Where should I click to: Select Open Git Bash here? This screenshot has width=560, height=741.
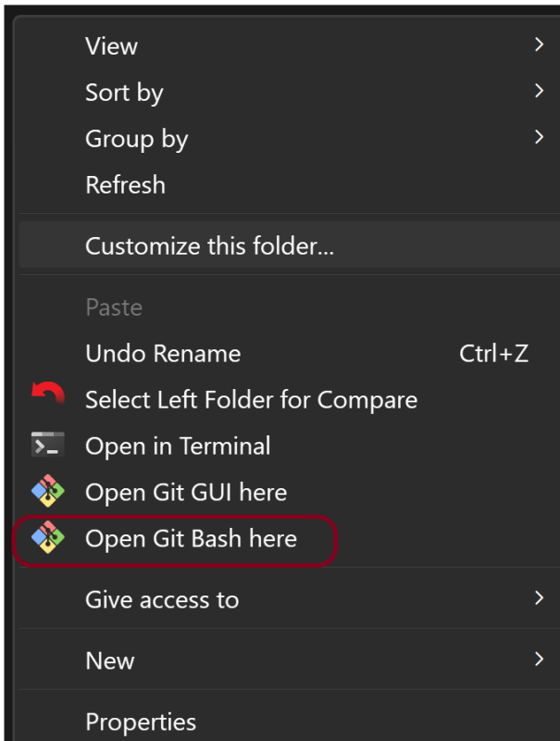[x=191, y=538]
